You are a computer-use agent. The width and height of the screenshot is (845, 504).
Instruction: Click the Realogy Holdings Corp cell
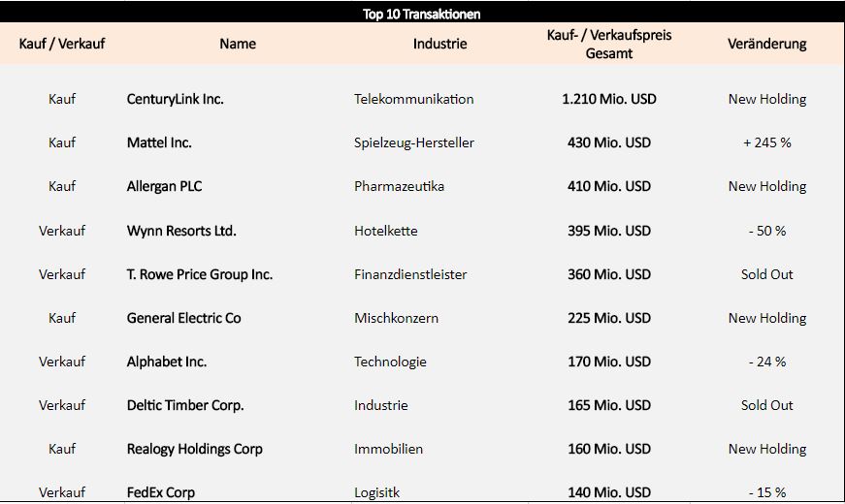coord(195,449)
